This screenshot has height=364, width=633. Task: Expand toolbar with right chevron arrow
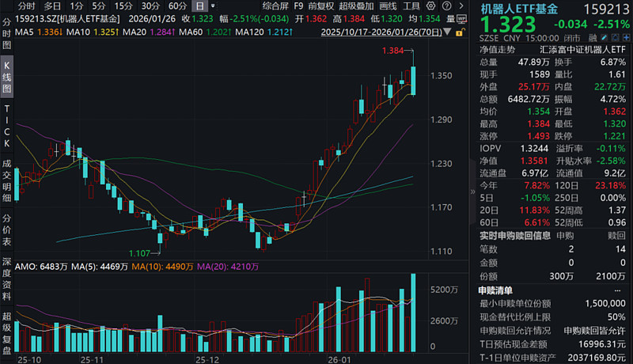pos(461,6)
